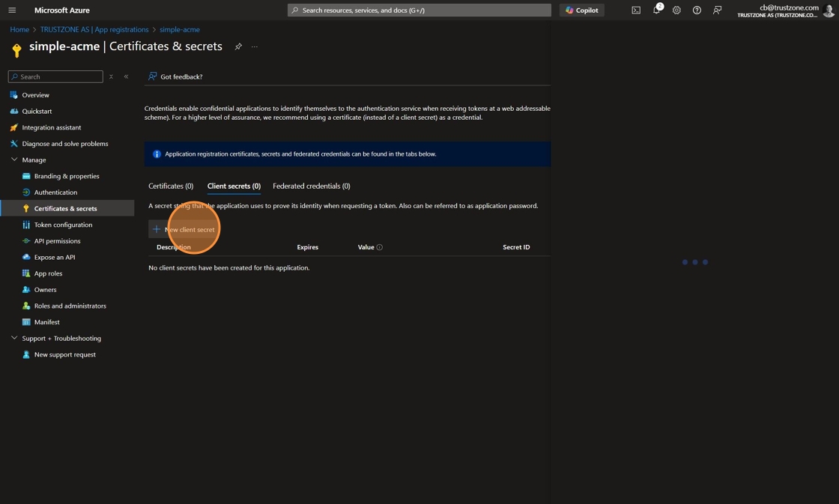Focus the top global search box
This screenshot has height=504, width=839.
click(x=419, y=10)
